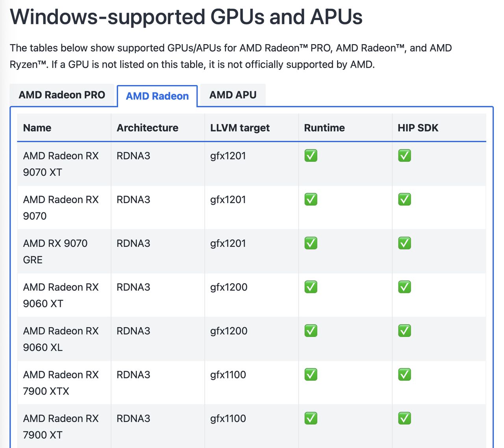Click Runtime checkmark for RX 7900 XT
The image size is (504, 448).
311,418
